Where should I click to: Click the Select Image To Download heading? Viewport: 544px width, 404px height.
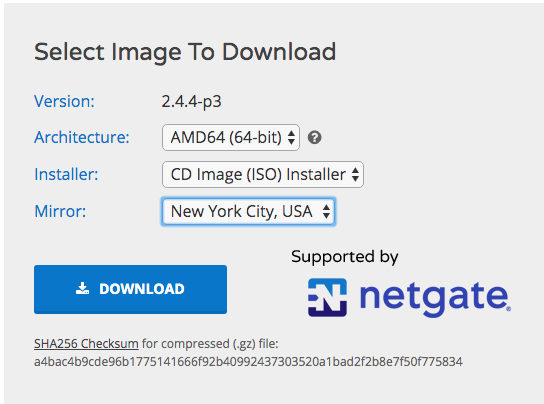click(185, 53)
